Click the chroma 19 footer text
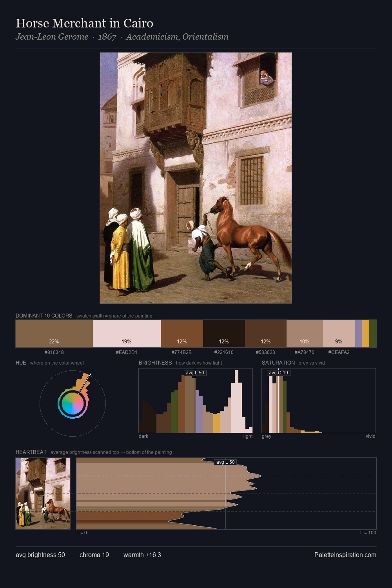Image resolution: width=392 pixels, height=588 pixels. (94, 555)
